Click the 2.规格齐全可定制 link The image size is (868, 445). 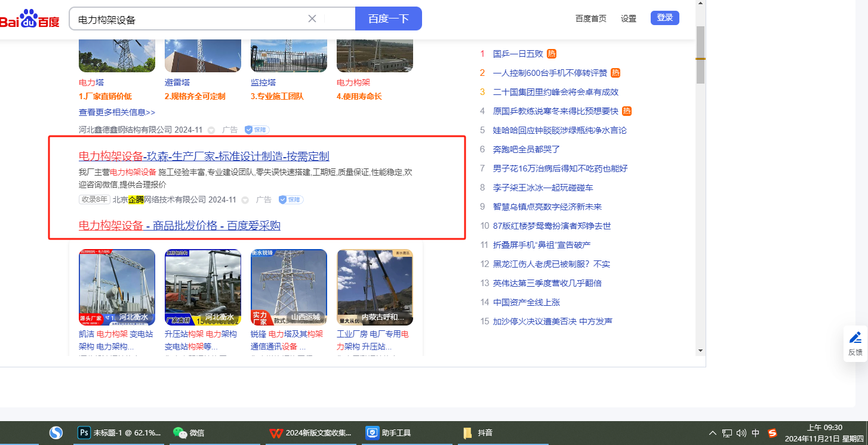(x=195, y=96)
